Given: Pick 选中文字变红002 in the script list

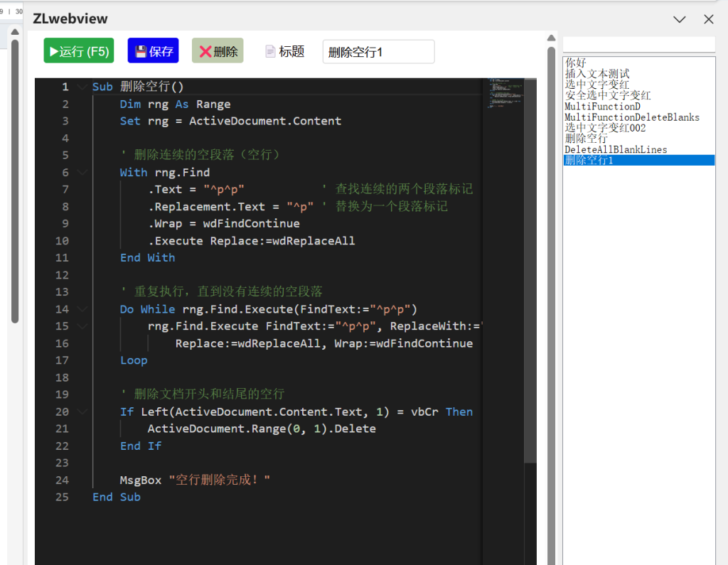Looking at the screenshot, I should click(605, 128).
